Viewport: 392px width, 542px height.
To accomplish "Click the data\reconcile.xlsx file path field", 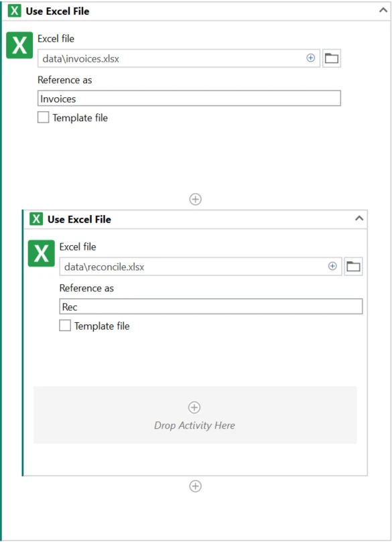I will (200, 266).
